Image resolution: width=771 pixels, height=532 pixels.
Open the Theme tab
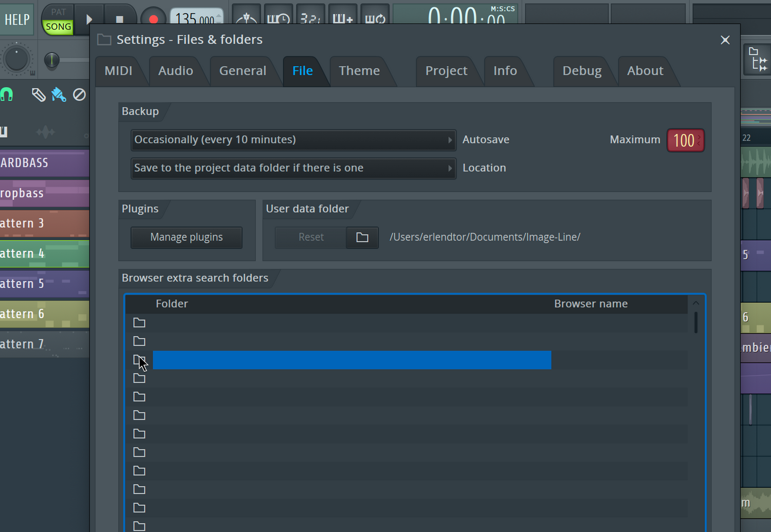click(x=359, y=71)
